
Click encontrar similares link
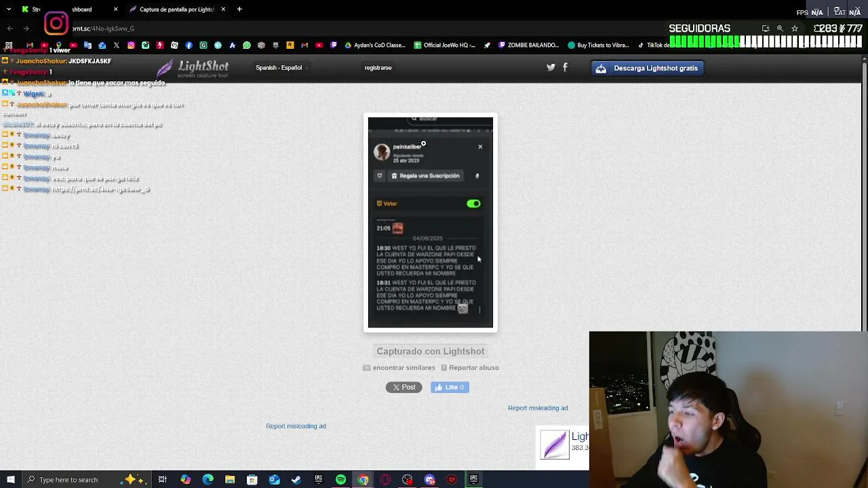(399, 367)
